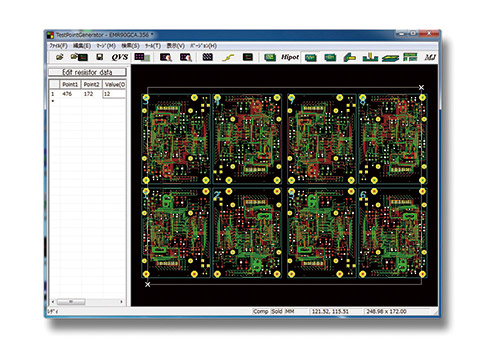Click the green board icon left of Hipot
The height and width of the screenshot is (360, 480).
pos(270,57)
